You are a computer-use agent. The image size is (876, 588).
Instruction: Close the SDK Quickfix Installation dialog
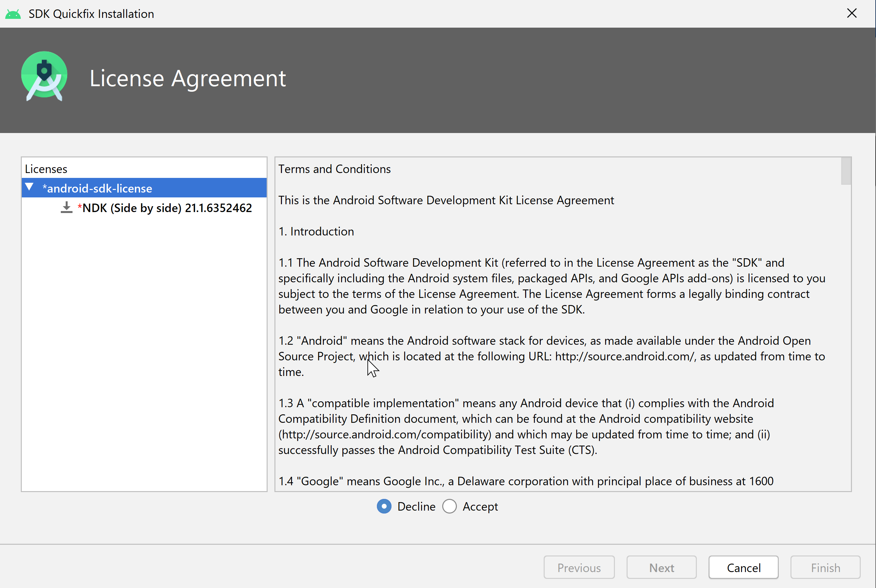[x=852, y=14]
